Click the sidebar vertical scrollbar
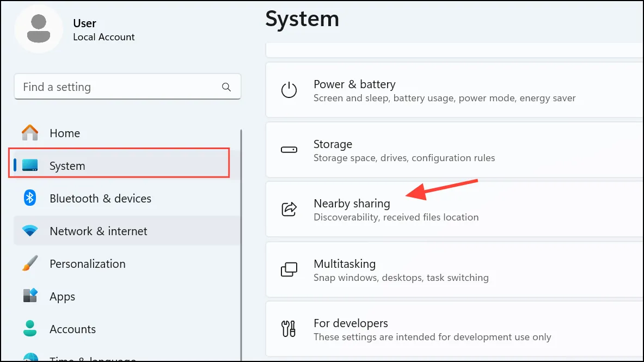 tap(241, 246)
